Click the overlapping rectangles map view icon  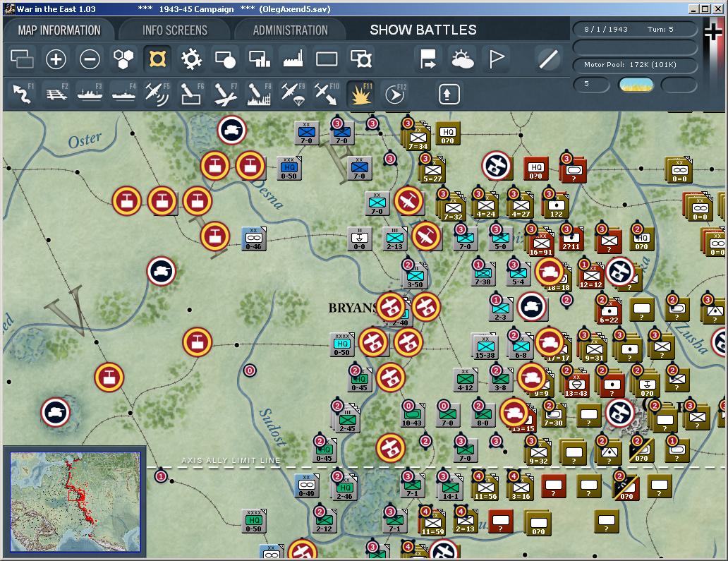coord(22,59)
